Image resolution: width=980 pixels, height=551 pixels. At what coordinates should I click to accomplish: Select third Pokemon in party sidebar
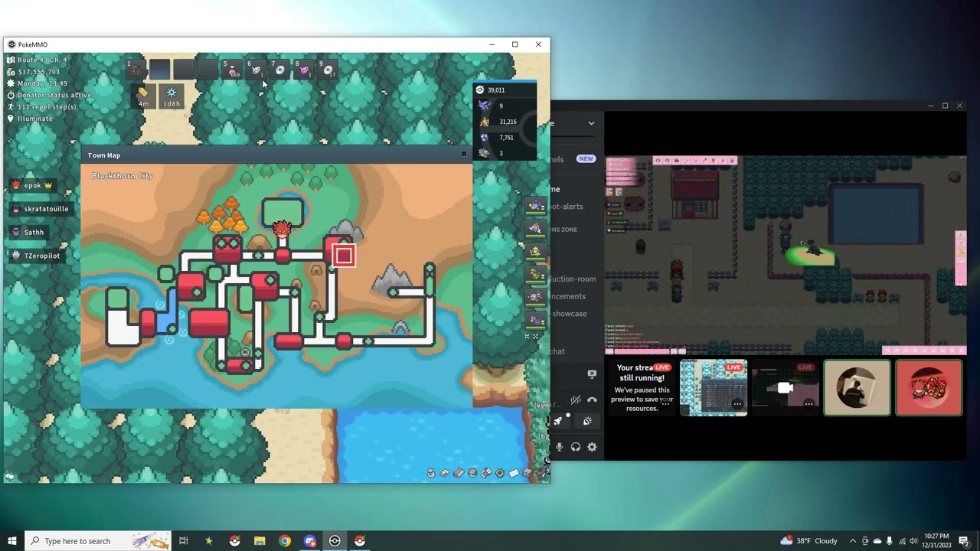[x=535, y=251]
